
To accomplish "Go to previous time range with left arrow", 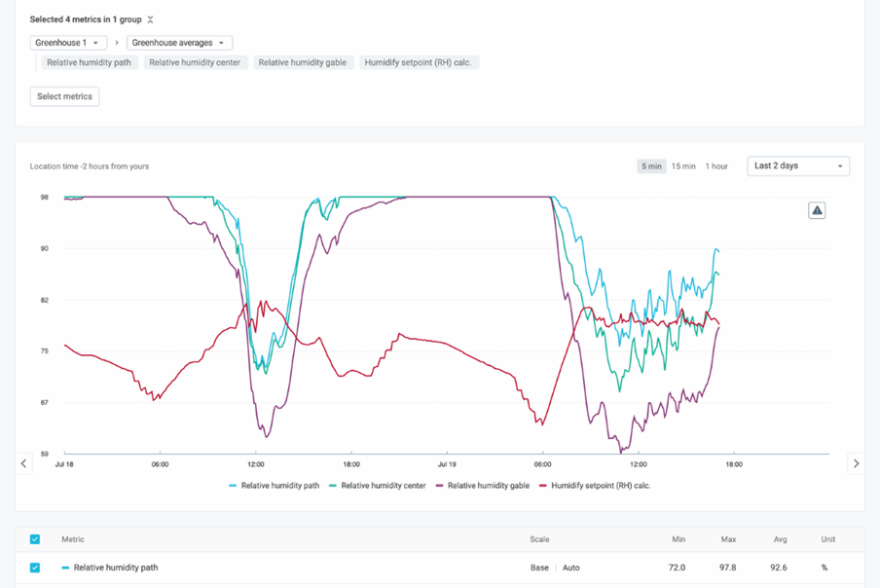I will [x=24, y=463].
